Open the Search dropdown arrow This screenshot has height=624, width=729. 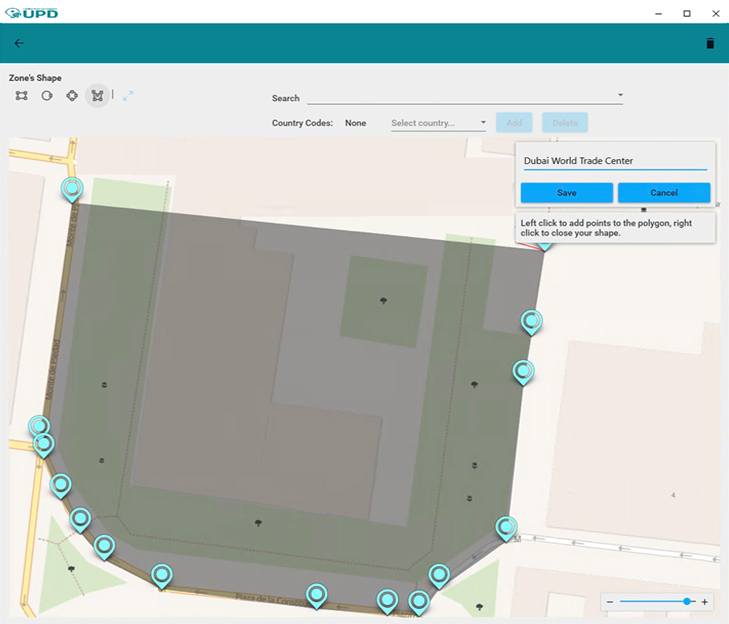coord(620,96)
